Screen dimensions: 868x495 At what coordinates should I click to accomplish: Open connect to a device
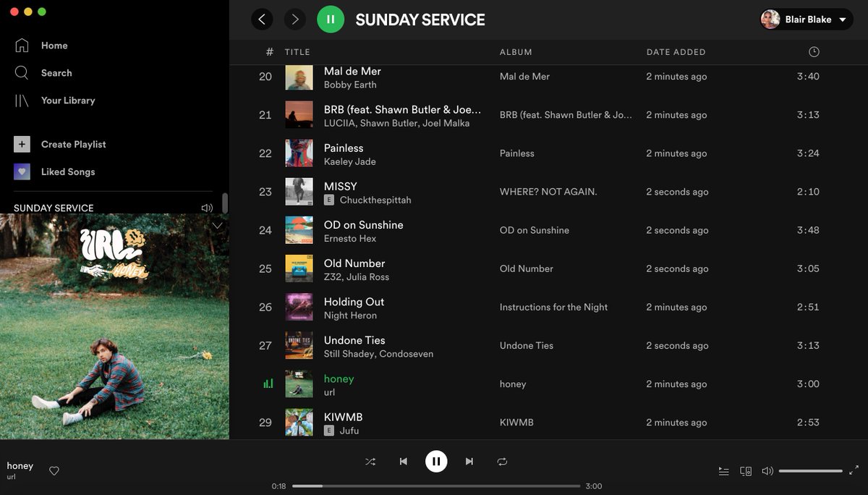(746, 471)
